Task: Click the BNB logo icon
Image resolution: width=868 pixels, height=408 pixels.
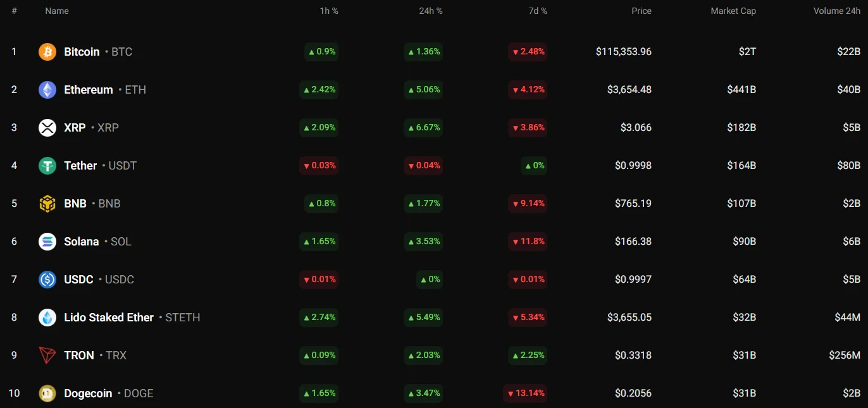Action: coord(47,204)
